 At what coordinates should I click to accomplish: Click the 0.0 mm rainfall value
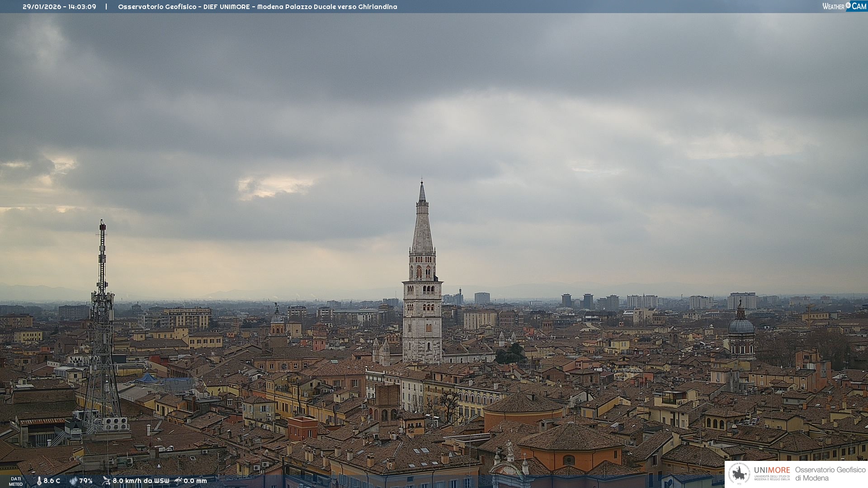[195, 481]
